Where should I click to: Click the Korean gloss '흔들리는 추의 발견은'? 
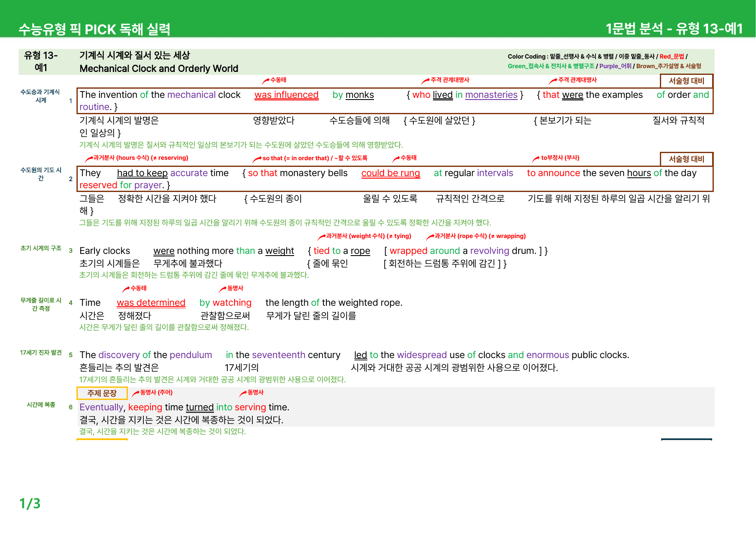click(119, 368)
